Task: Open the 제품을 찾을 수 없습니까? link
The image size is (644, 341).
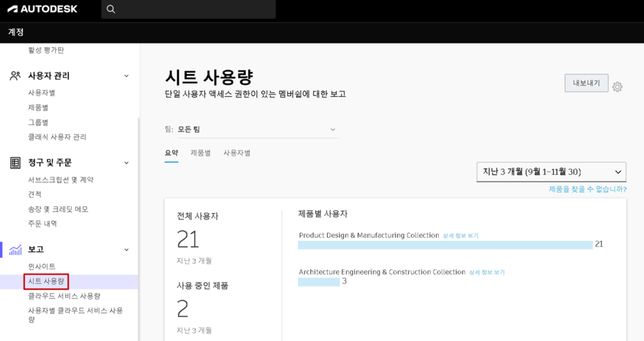Action: coord(588,189)
